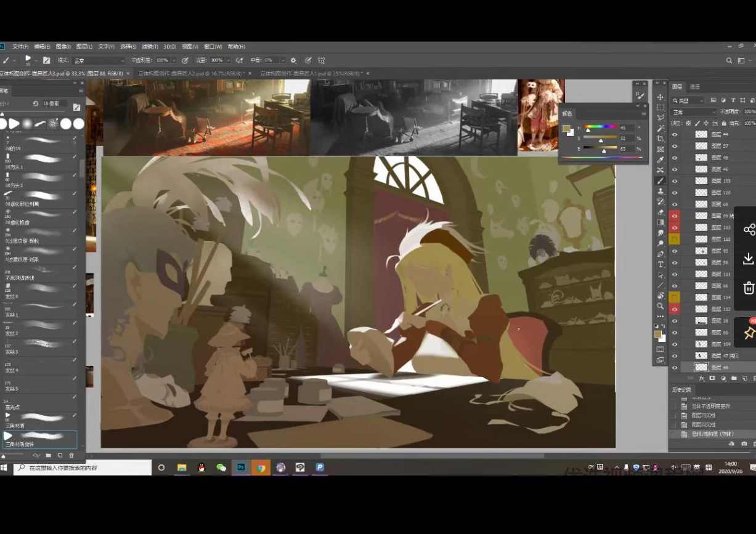Choose the Type (T) tool
Screen dimensions: 756x534
(660, 264)
